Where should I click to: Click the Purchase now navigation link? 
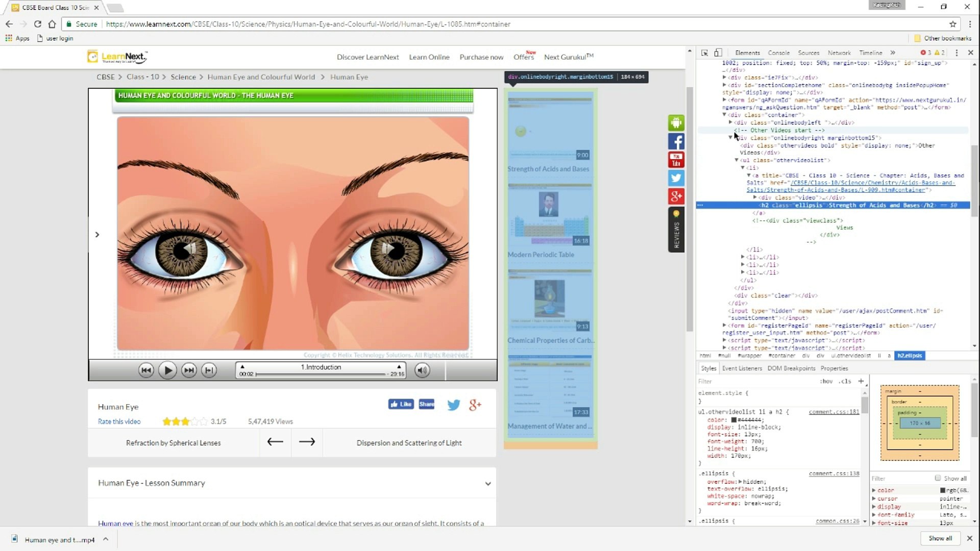[481, 57]
